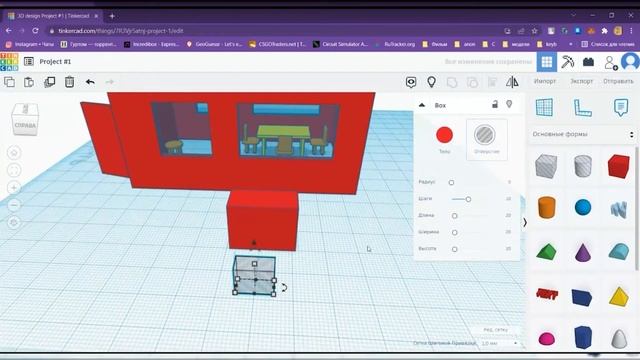Click the eye view-options icon in toolbar
Viewport: 640px width, 360px height.
pyautogui.click(x=411, y=82)
